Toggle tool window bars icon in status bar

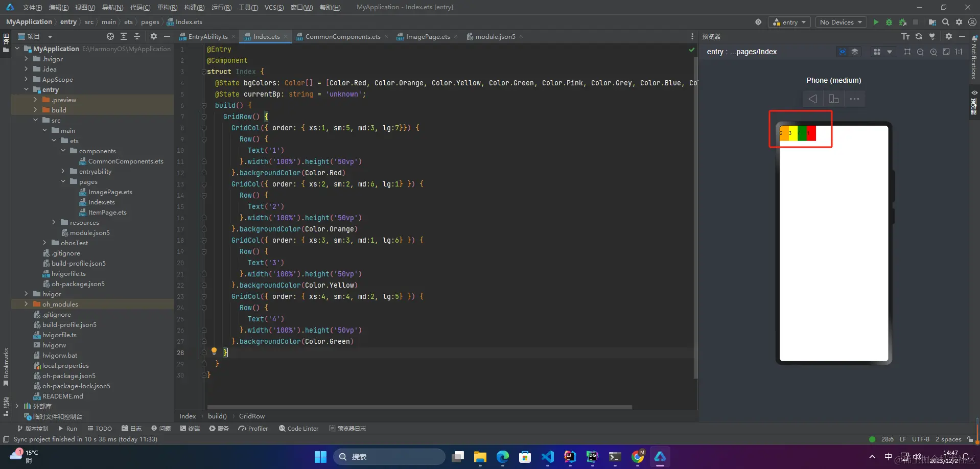click(x=6, y=439)
